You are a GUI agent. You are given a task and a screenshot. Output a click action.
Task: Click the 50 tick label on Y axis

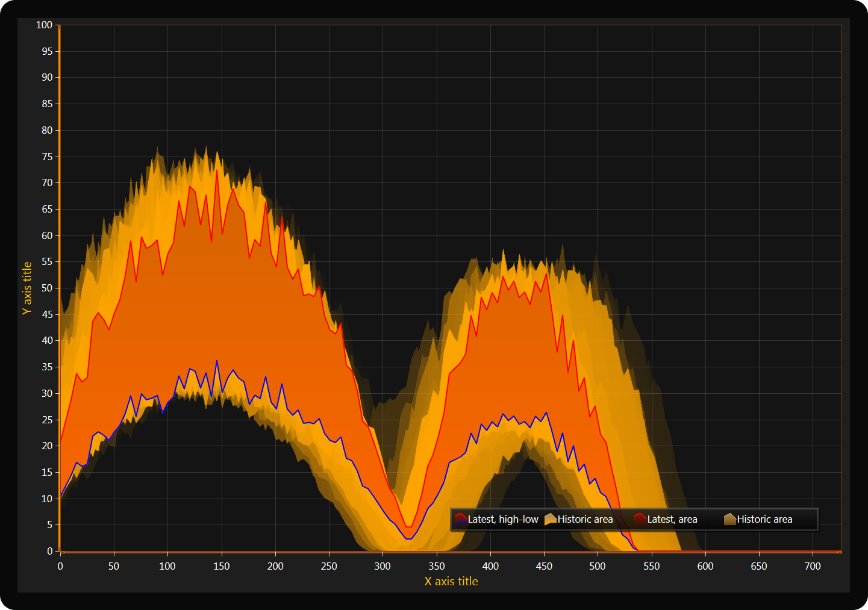click(47, 288)
